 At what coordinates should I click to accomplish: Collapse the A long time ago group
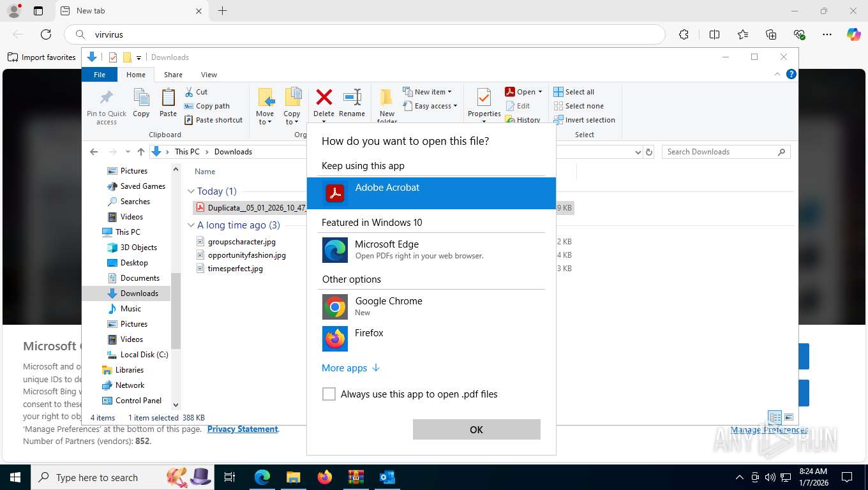191,225
